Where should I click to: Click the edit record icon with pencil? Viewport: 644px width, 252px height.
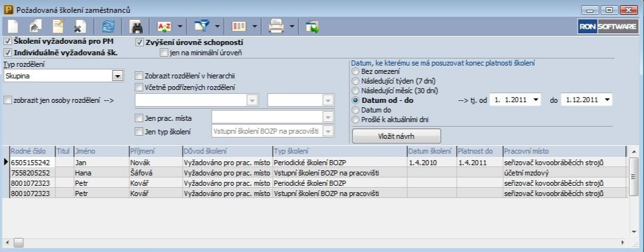tap(57, 26)
